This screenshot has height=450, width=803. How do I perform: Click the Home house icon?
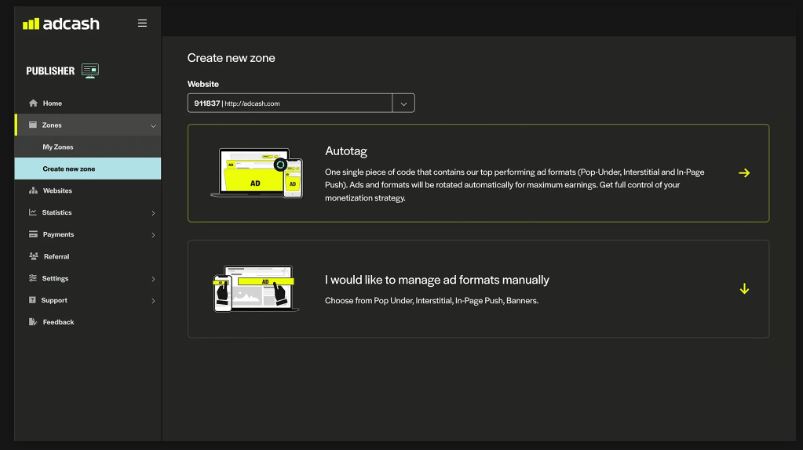(33, 103)
